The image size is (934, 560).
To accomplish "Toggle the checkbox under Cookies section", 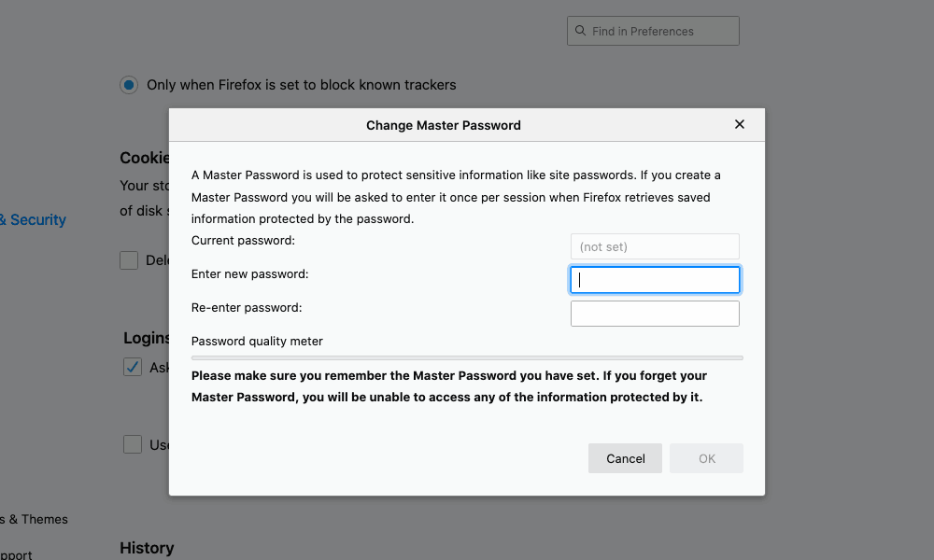I will tap(129, 260).
